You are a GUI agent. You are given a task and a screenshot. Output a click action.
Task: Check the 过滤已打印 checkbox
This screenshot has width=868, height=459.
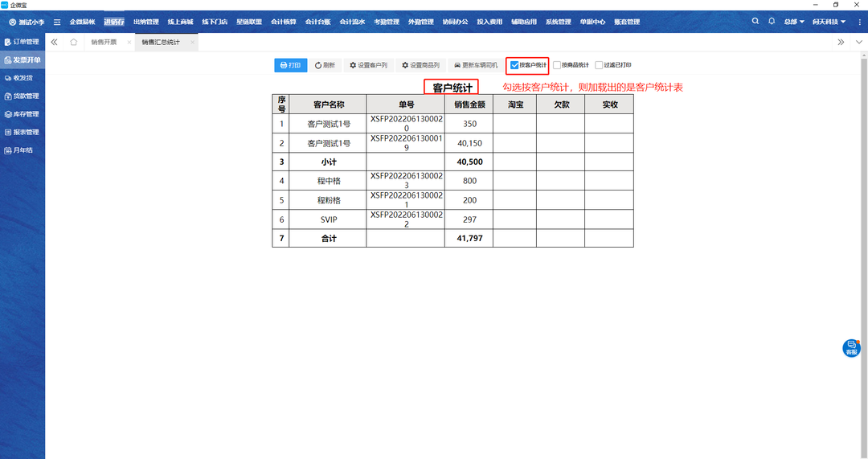point(599,65)
